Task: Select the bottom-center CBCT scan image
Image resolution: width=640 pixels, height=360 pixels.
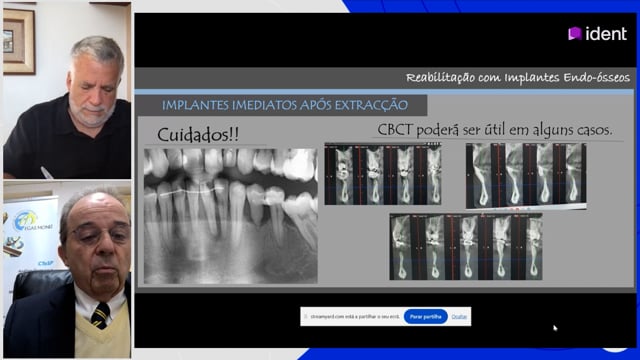Action: [x=466, y=246]
